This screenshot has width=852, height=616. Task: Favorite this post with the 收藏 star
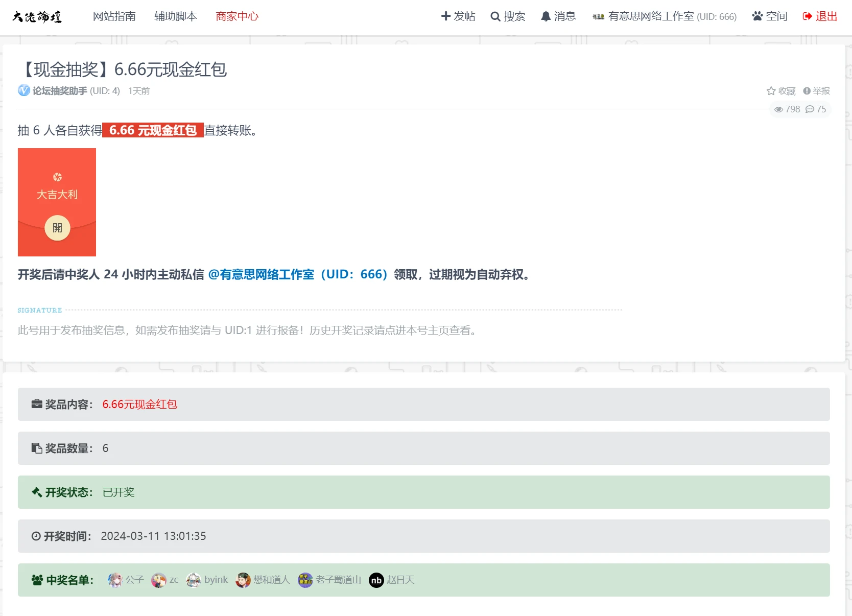[x=781, y=91]
